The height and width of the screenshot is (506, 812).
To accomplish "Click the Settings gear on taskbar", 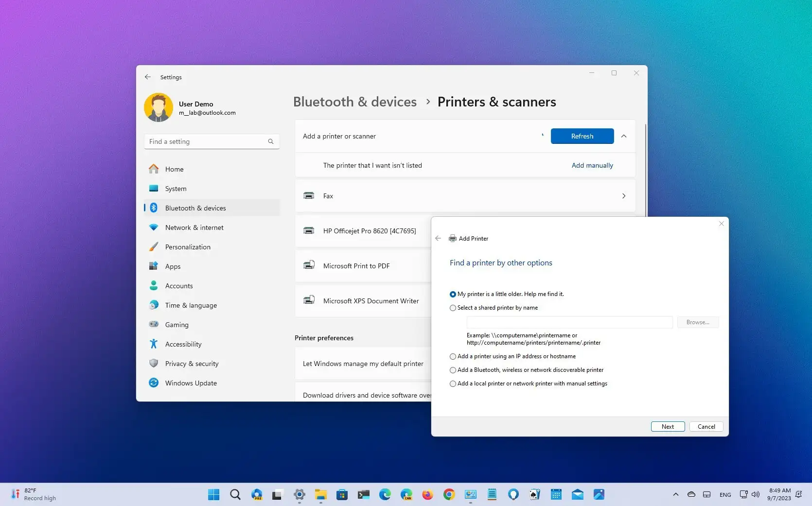I will [x=300, y=494].
